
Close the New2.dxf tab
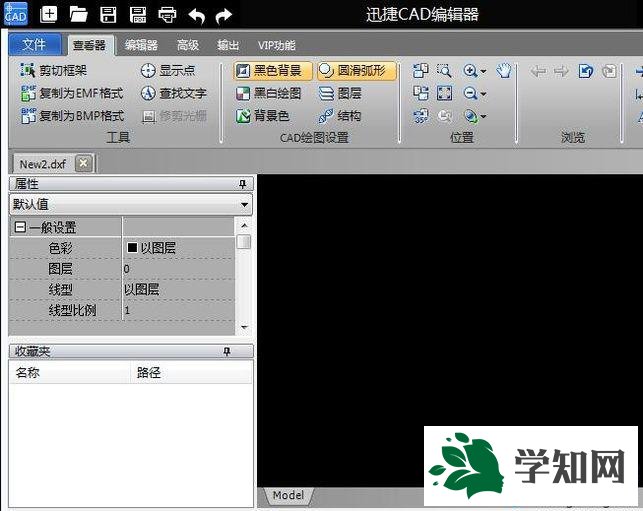pos(84,163)
